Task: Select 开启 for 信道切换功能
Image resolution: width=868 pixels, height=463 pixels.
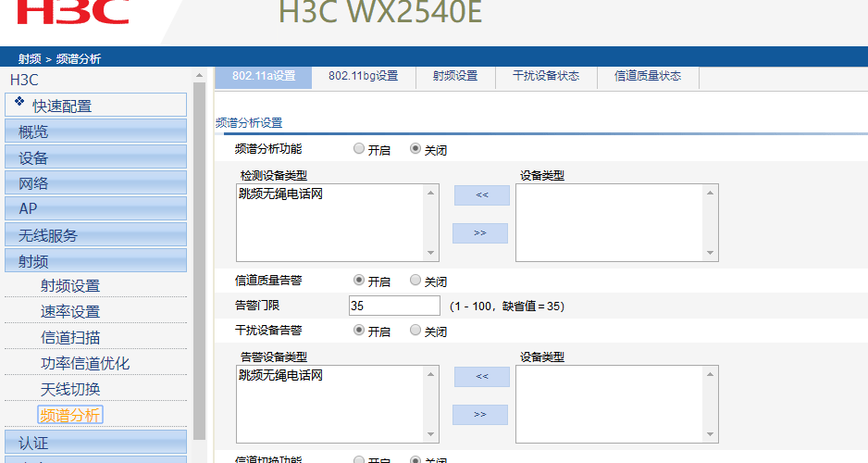Action: (x=359, y=459)
